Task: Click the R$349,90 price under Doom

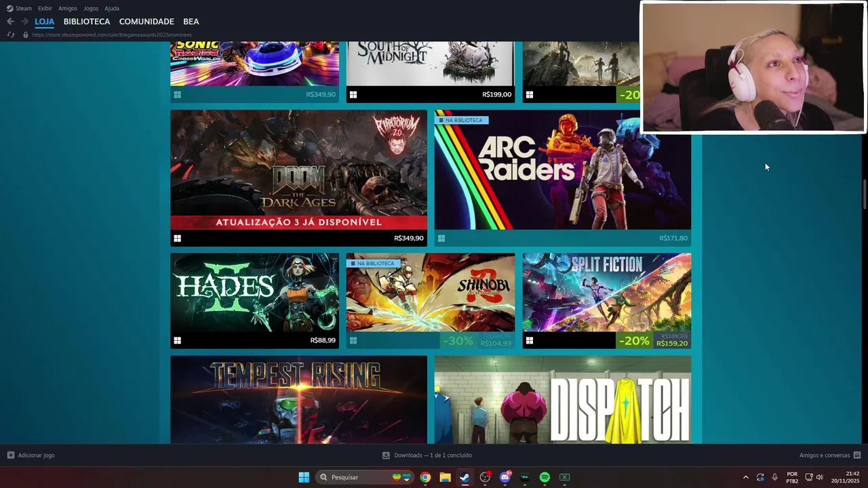Action: coord(409,239)
